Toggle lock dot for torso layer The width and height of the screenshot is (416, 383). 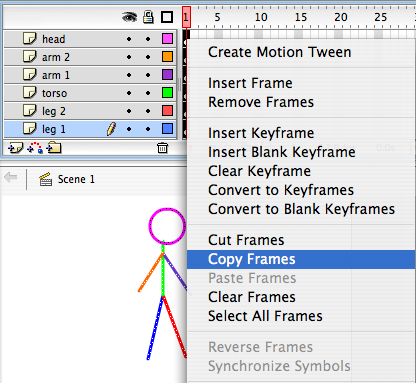click(x=148, y=93)
